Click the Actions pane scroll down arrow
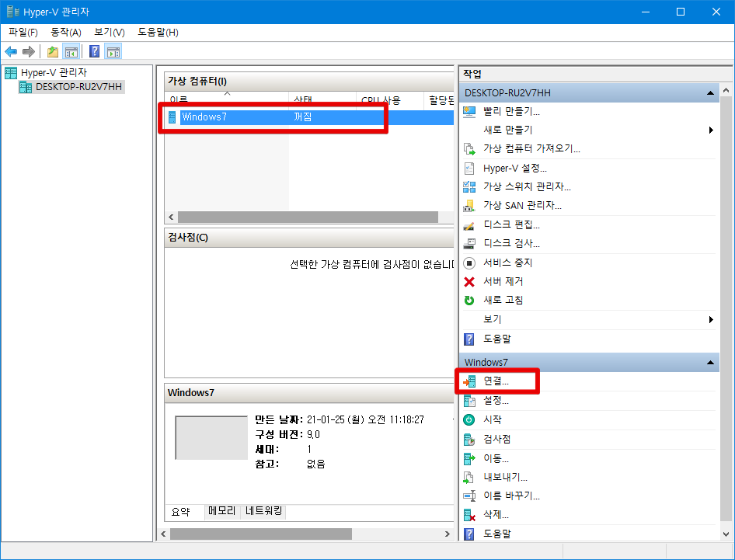The image size is (735, 560). coord(726,534)
